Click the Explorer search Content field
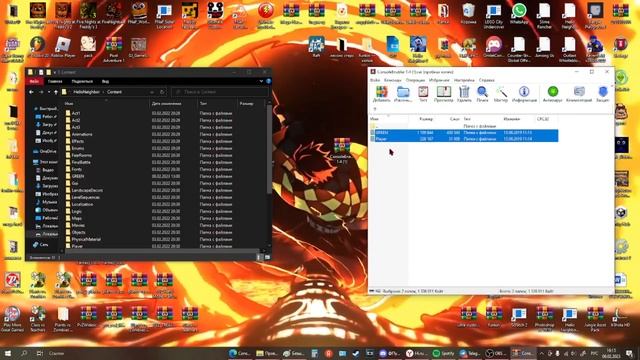 point(220,92)
